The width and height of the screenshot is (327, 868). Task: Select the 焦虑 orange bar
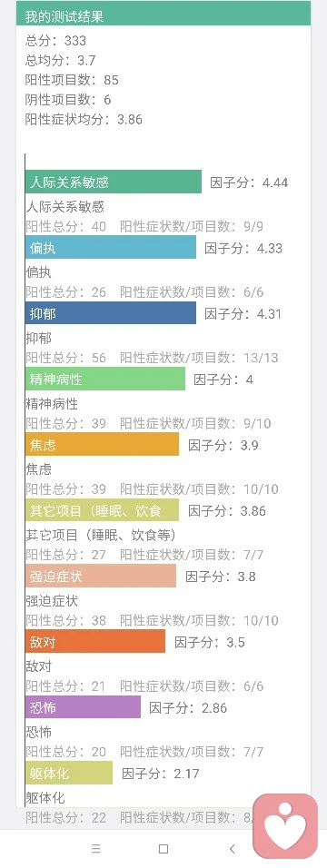click(102, 444)
